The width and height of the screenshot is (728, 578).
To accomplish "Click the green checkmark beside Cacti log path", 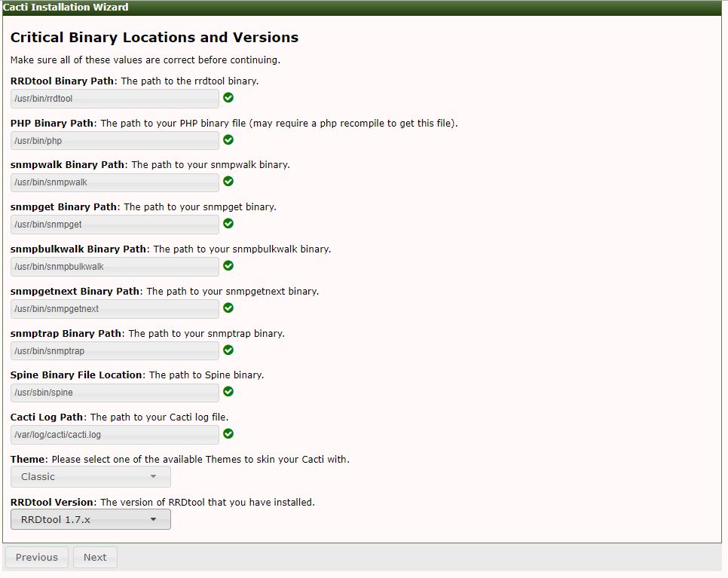I will coord(228,433).
